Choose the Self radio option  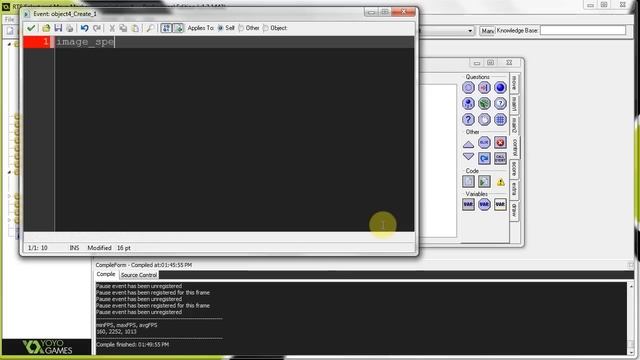(226, 28)
